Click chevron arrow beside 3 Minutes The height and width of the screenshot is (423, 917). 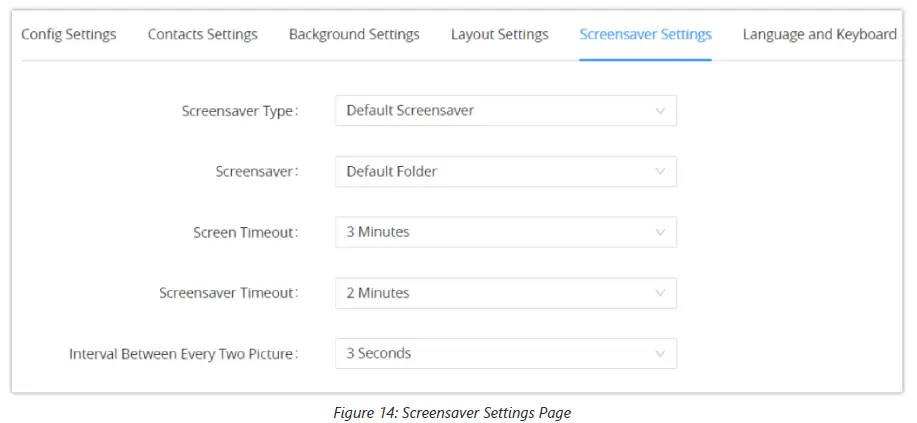[660, 232]
